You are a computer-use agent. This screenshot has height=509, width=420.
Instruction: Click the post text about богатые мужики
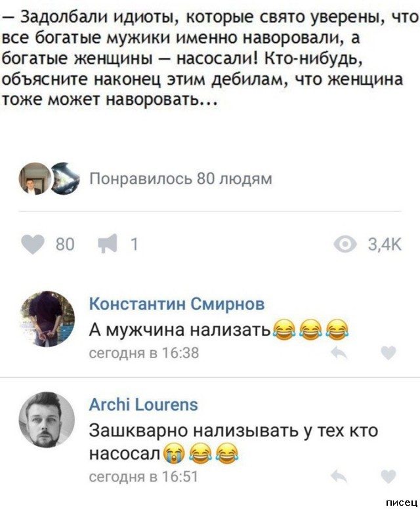[210, 58]
